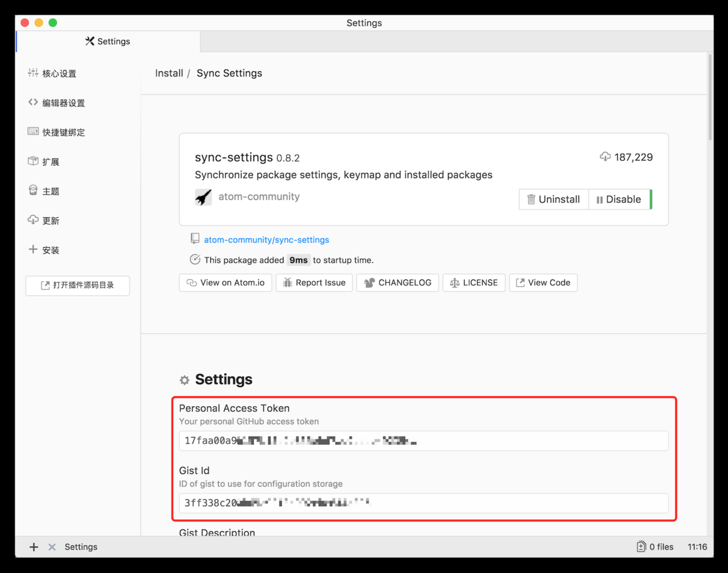
Task: Open 编辑器设置 editor settings panel
Action: [63, 103]
